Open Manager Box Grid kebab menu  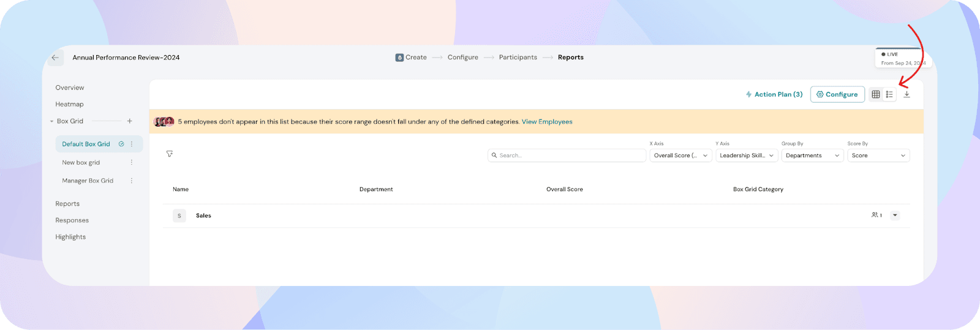132,181
